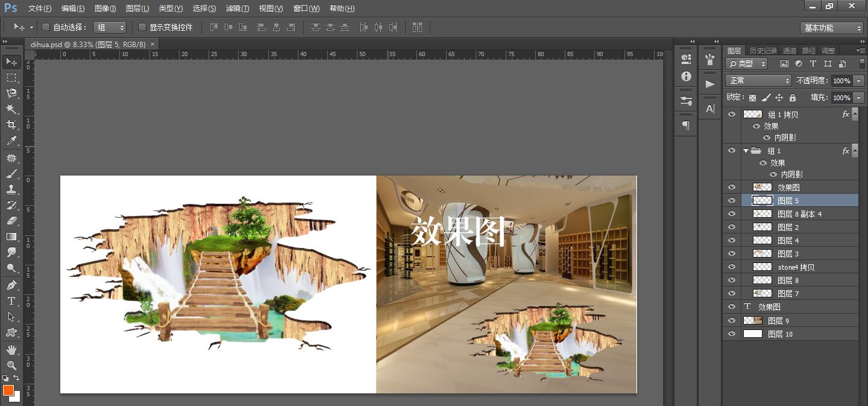Open the Actions panel play icon

click(x=710, y=84)
